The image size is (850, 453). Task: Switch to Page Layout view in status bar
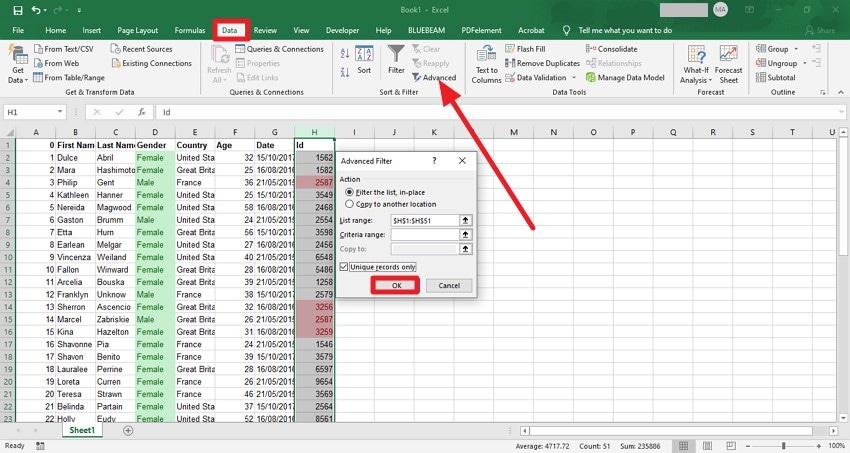pyautogui.click(x=707, y=446)
